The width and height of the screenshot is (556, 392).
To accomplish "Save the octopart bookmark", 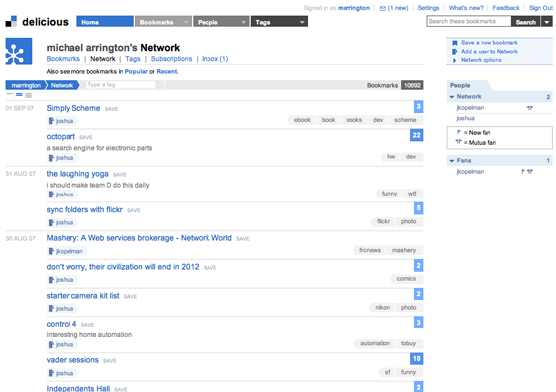I will (86, 138).
